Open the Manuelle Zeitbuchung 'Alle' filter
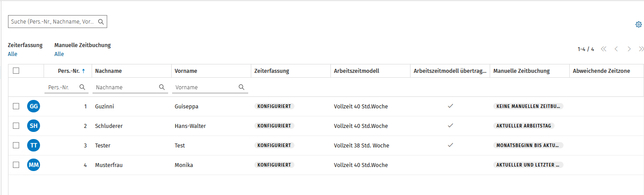The width and height of the screenshot is (644, 195). (59, 54)
